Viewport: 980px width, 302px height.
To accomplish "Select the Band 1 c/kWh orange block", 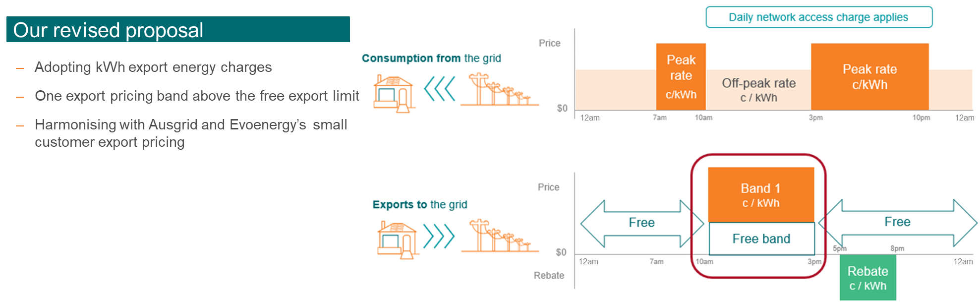I will pos(761,195).
